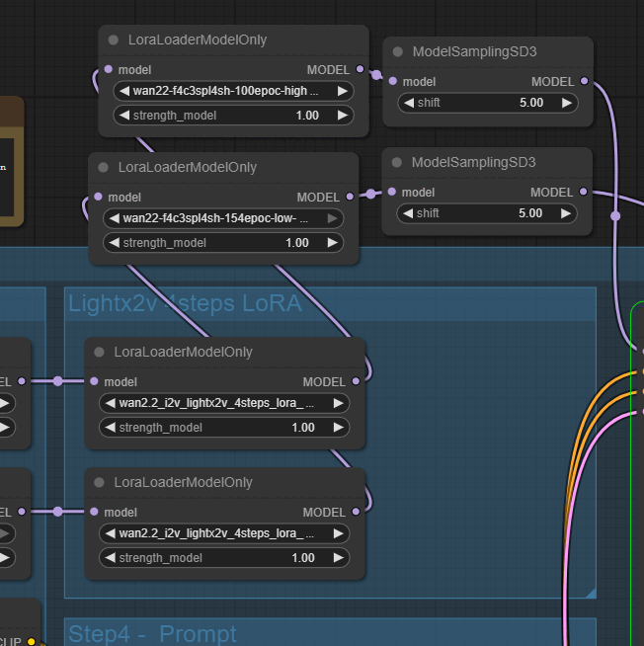Toggle collapse dot on the lower ModelSamplingSD3 node
644x646 pixels.
[x=398, y=162]
